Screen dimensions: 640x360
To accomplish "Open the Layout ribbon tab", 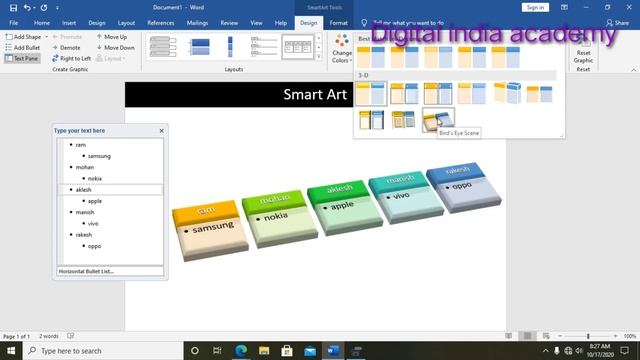I will pos(126,23).
